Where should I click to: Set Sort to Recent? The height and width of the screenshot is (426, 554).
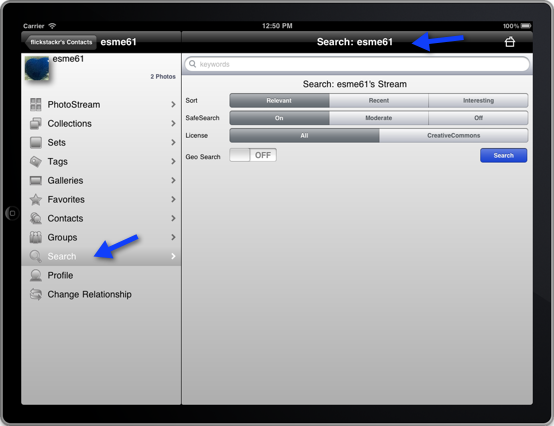click(379, 101)
